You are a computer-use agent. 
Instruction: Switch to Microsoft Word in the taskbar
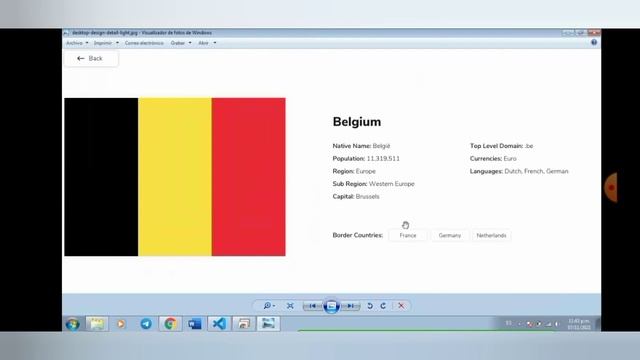pos(195,324)
